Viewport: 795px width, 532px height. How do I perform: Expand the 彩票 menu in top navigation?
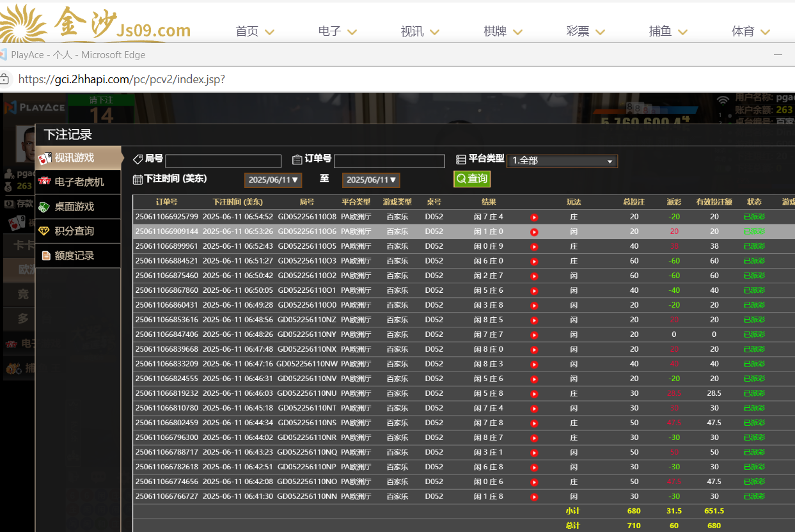585,31
